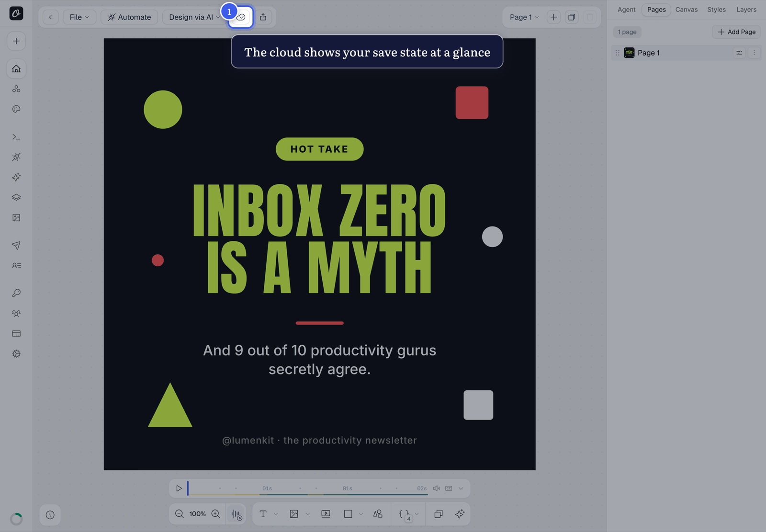Open the team members icon in sidebar
The width and height of the screenshot is (766, 532).
point(16,314)
